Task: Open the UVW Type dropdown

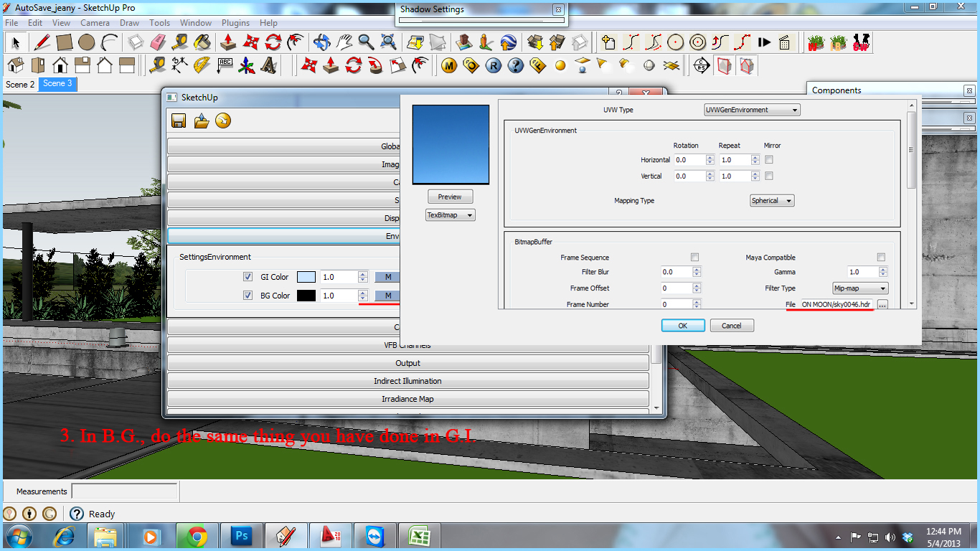Action: pyautogui.click(x=752, y=110)
